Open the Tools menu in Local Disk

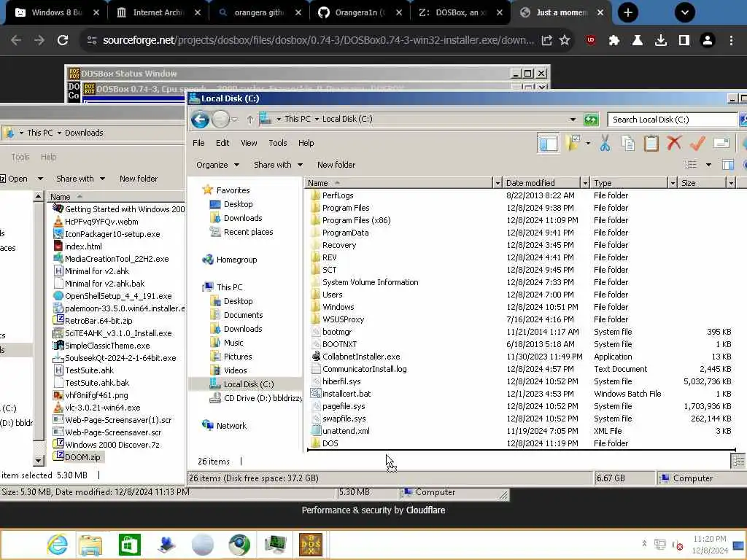(278, 143)
